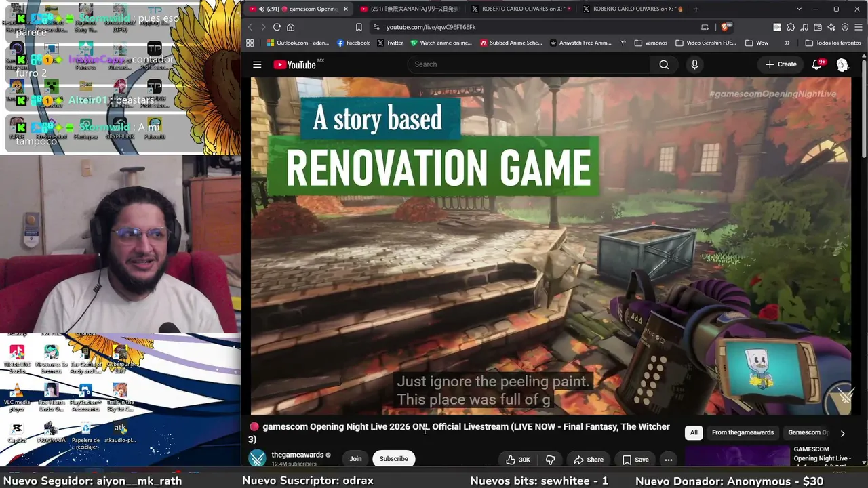Image resolution: width=868 pixels, height=488 pixels.
Task: Show hidden bookmarks with the chevron
Action: click(x=787, y=43)
